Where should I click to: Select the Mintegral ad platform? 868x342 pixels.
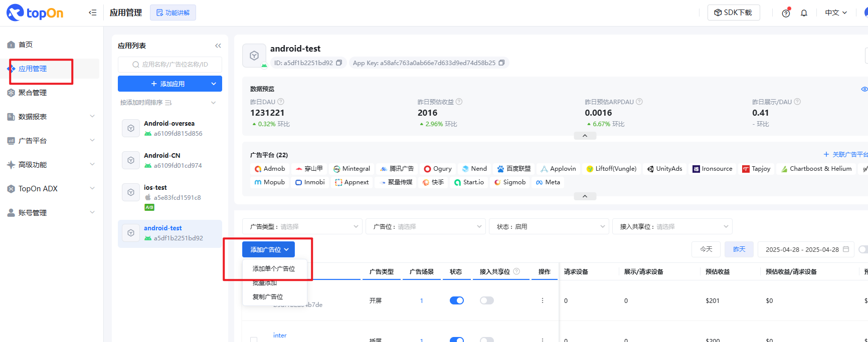(352, 169)
